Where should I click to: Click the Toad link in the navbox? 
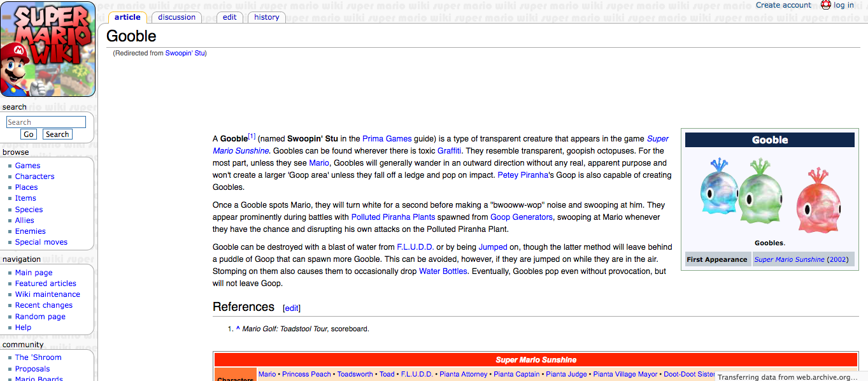[x=387, y=374]
